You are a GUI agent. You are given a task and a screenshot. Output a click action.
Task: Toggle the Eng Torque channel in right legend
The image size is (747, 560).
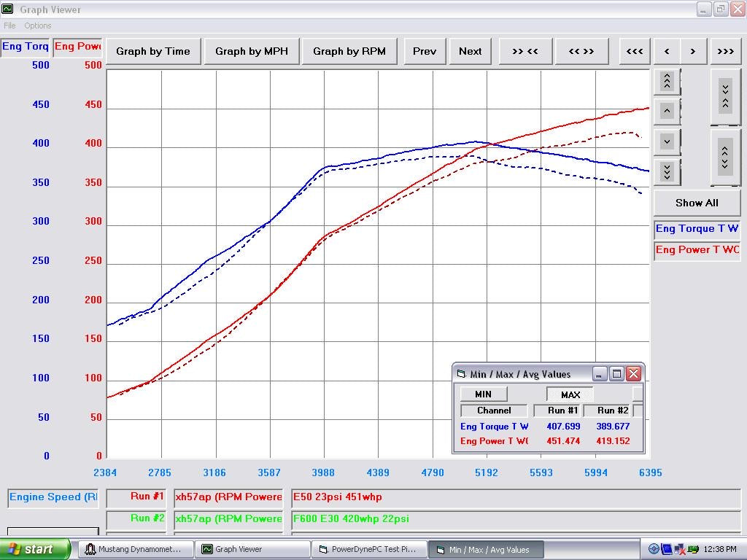pos(697,229)
